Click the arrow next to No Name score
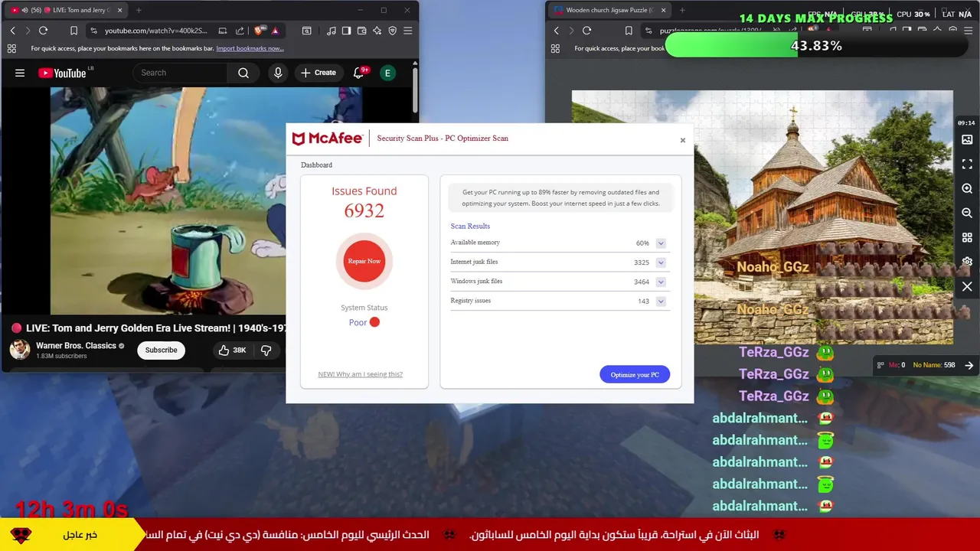This screenshot has width=980, height=551. [x=969, y=365]
